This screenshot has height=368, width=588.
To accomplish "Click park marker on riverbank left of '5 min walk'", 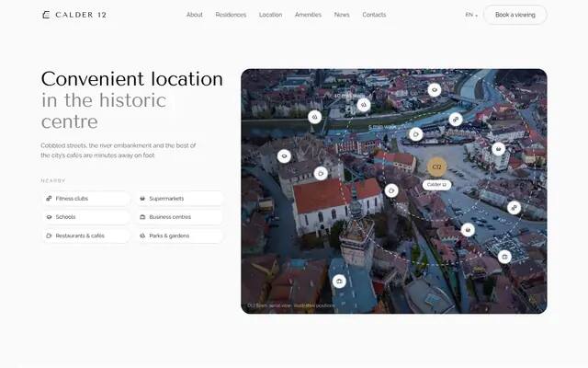I will 314,117.
